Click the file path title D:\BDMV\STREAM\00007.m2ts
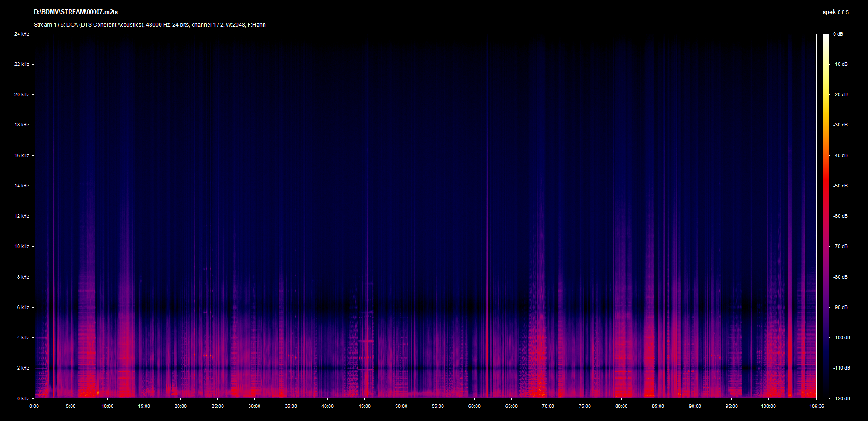 point(75,12)
